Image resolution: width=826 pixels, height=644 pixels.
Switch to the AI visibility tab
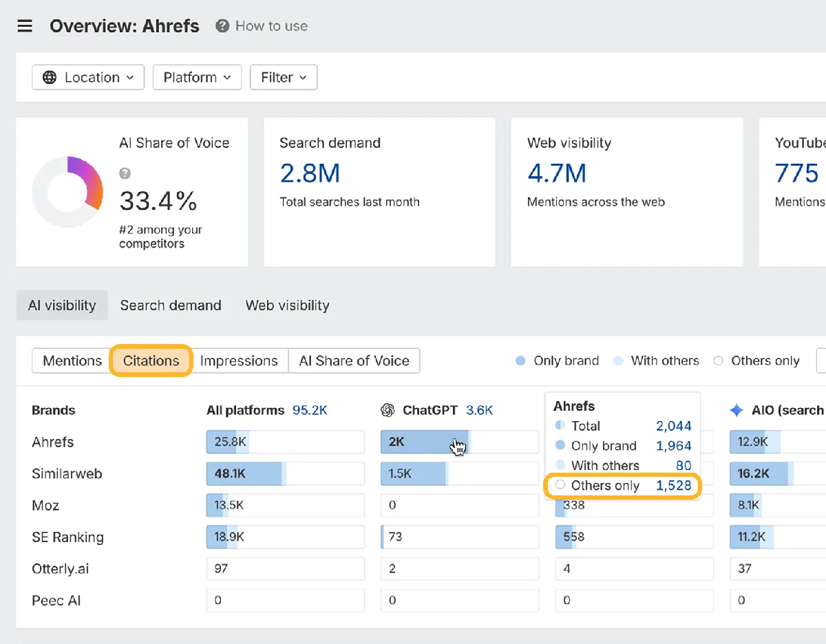click(62, 305)
